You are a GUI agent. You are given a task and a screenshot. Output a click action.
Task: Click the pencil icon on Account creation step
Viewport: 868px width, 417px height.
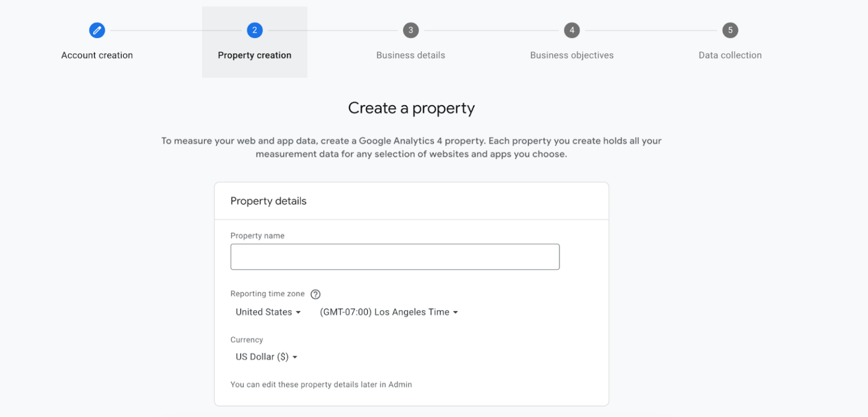(x=97, y=30)
